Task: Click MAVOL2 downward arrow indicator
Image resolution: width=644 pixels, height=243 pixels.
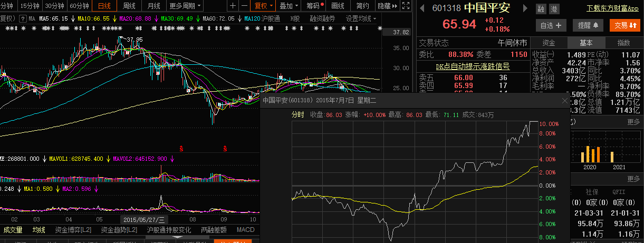Action: tap(171, 158)
